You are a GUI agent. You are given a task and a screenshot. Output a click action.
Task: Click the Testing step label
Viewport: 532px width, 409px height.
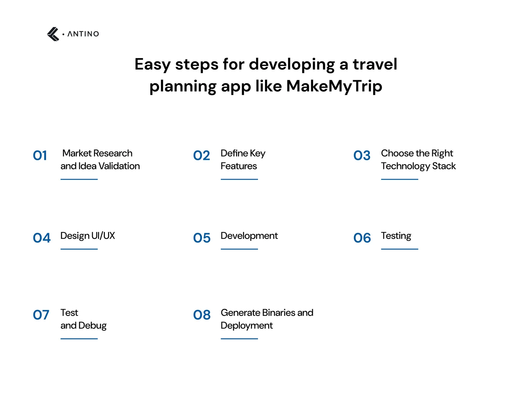[x=396, y=236]
